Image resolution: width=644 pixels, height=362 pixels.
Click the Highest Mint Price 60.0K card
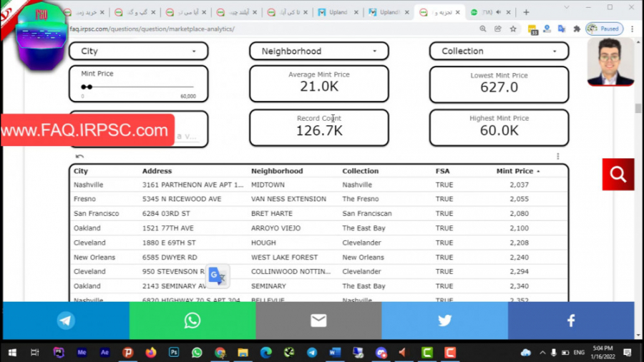click(x=499, y=127)
